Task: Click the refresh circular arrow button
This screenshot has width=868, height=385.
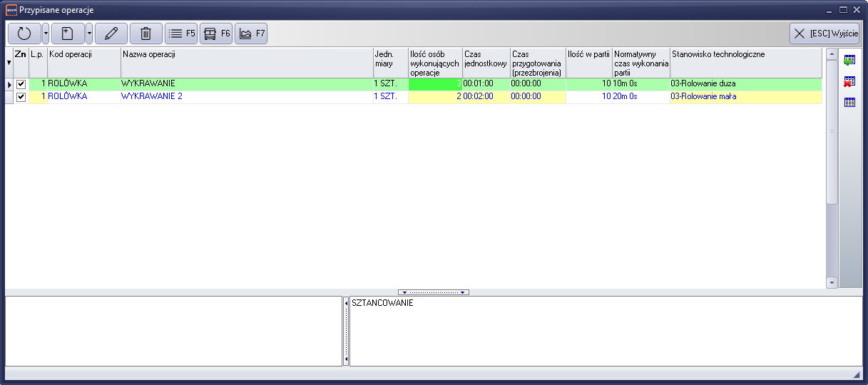Action: 24,34
